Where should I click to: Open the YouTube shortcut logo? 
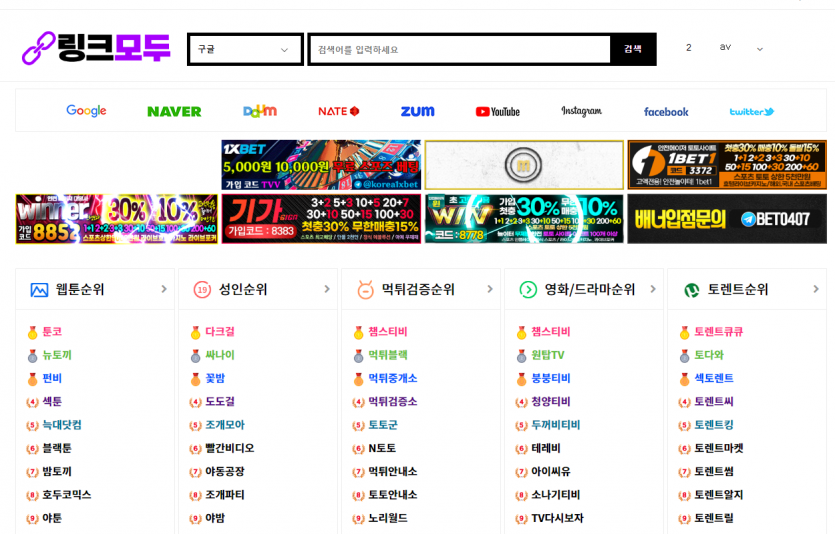[x=497, y=112]
